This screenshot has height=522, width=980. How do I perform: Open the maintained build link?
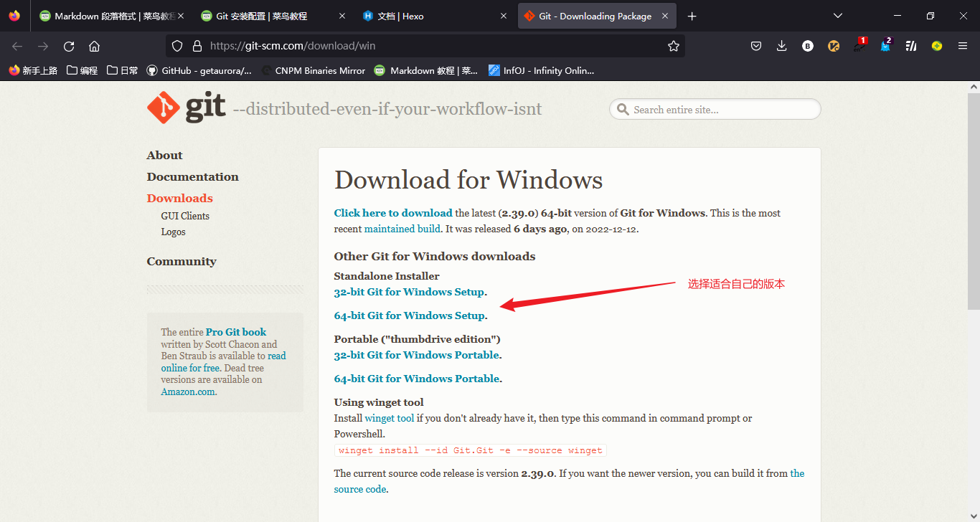[x=402, y=229]
